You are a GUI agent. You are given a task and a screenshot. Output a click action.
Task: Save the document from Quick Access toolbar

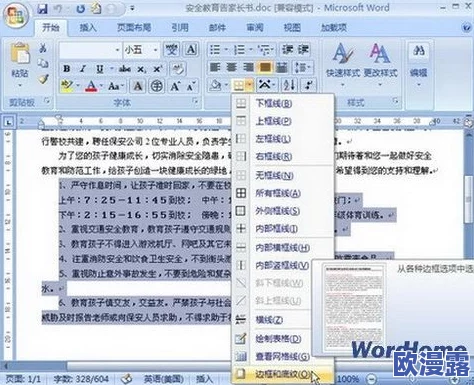[x=43, y=9]
